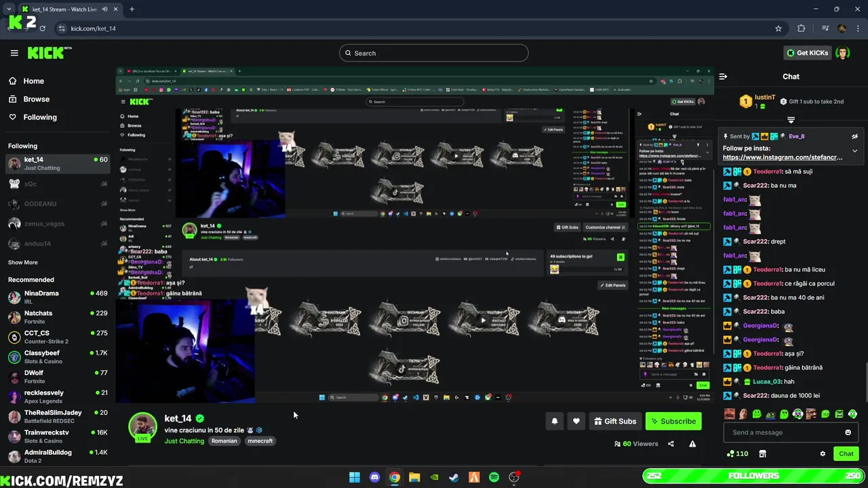This screenshot has width=868, height=488.
Task: Expand followed list with Show More
Action: [x=22, y=262]
